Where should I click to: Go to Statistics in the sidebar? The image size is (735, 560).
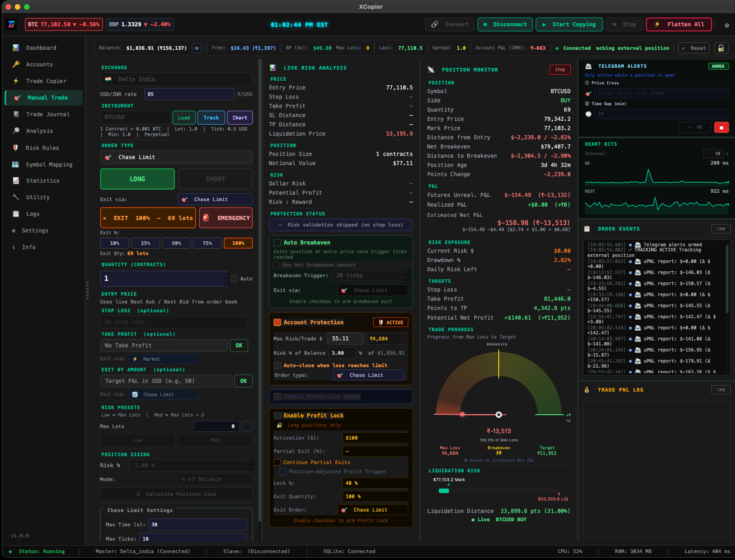[x=43, y=181]
